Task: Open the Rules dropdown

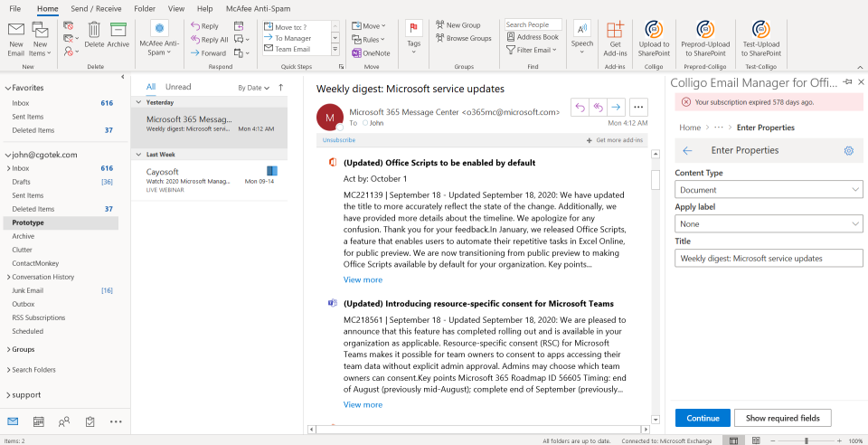Action: (369, 39)
